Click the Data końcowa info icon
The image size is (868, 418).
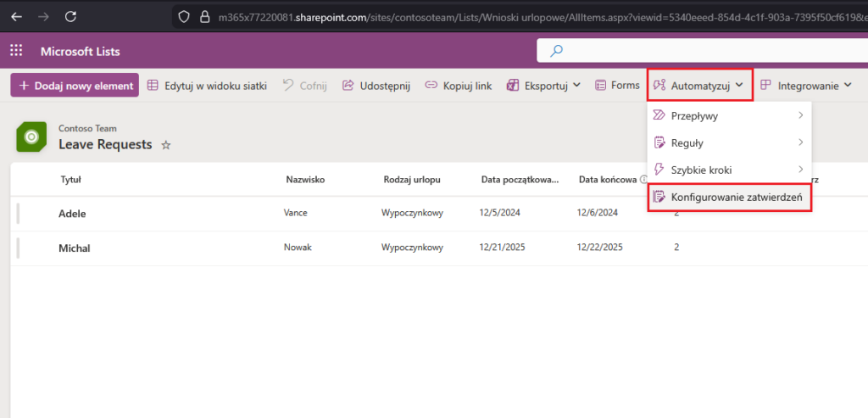pyautogui.click(x=644, y=180)
